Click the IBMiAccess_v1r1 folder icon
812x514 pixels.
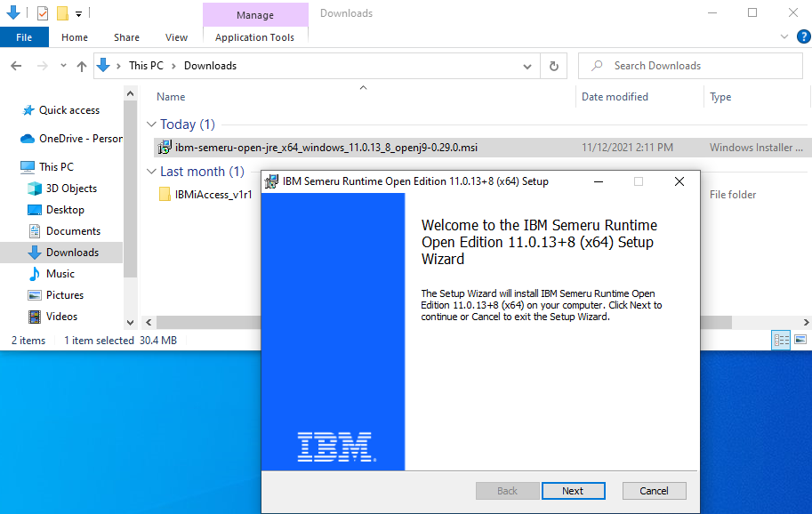tap(165, 195)
